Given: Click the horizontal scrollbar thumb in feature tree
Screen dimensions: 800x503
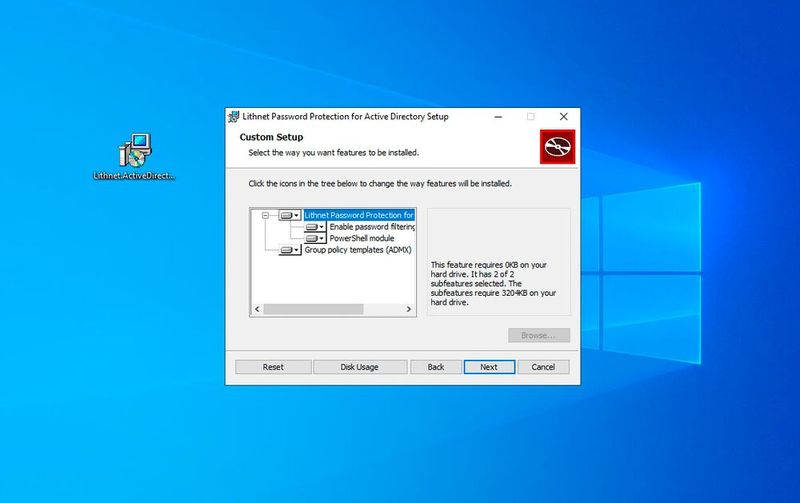Looking at the screenshot, I should tap(313, 309).
